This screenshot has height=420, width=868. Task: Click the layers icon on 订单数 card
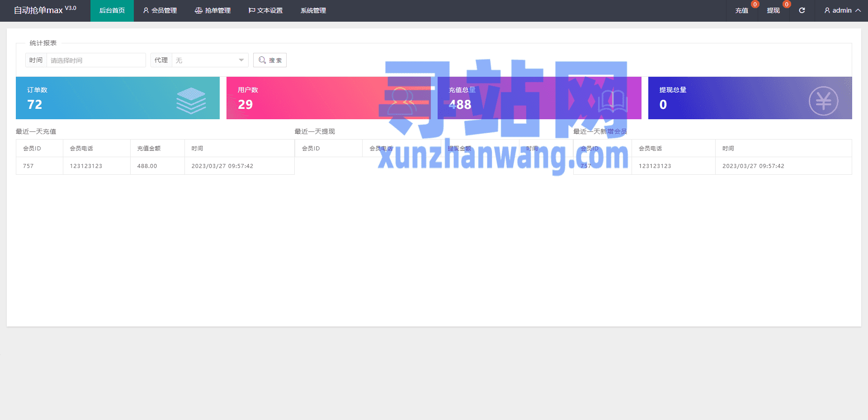(x=191, y=100)
